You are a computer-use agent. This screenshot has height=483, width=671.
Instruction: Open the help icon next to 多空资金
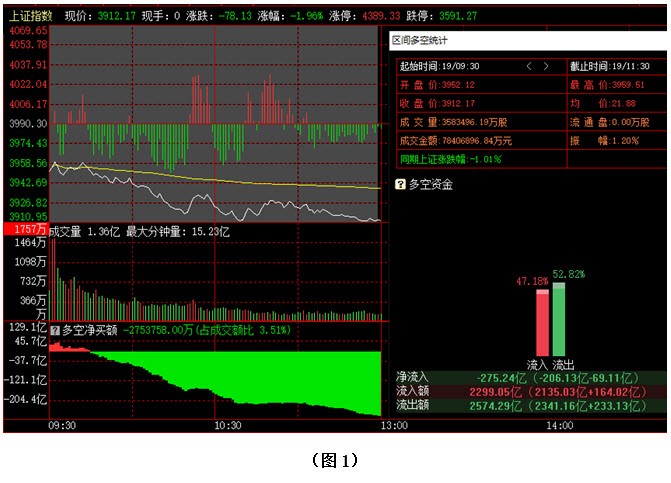coord(400,184)
